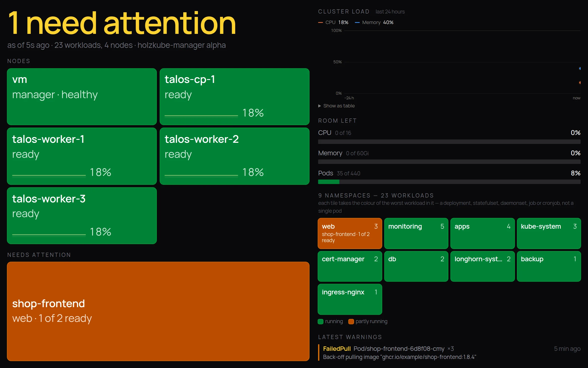Click the '0 of 16' CPU value

343,133
